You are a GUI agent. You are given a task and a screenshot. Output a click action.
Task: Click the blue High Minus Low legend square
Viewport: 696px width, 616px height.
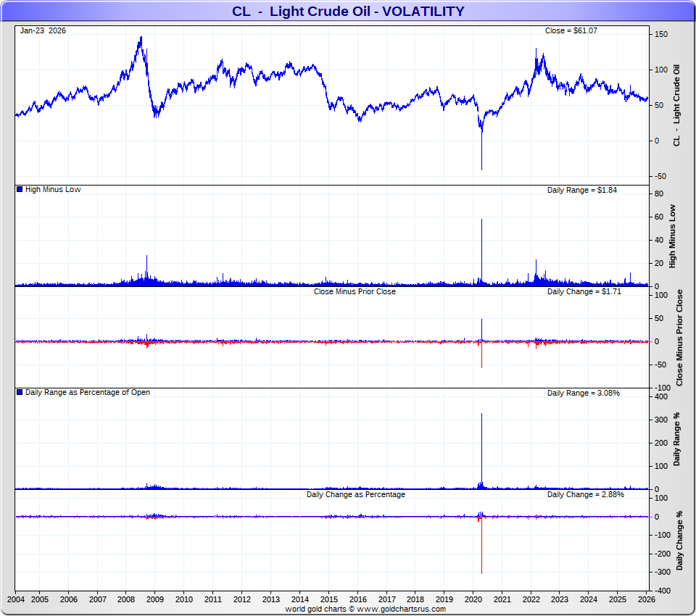20,190
